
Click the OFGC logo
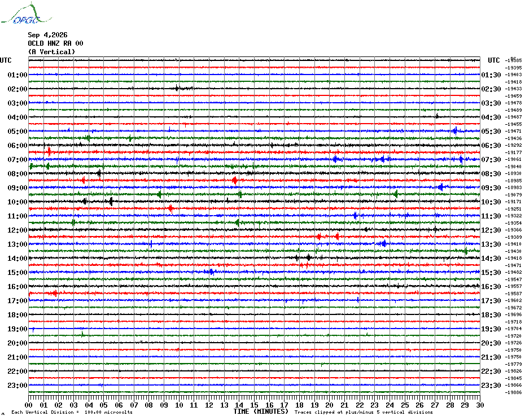pyautogui.click(x=26, y=14)
